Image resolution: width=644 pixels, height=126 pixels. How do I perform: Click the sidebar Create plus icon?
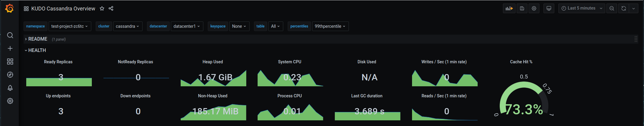coord(10,48)
